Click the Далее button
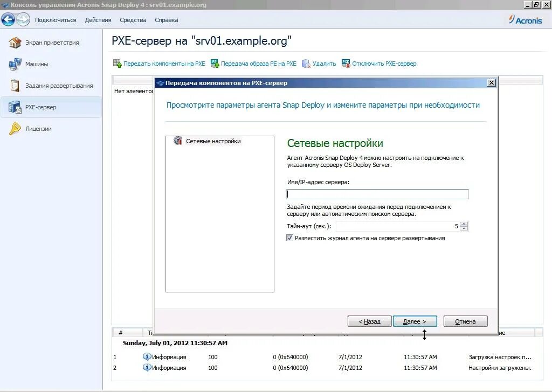552x392 pixels. coord(415,321)
